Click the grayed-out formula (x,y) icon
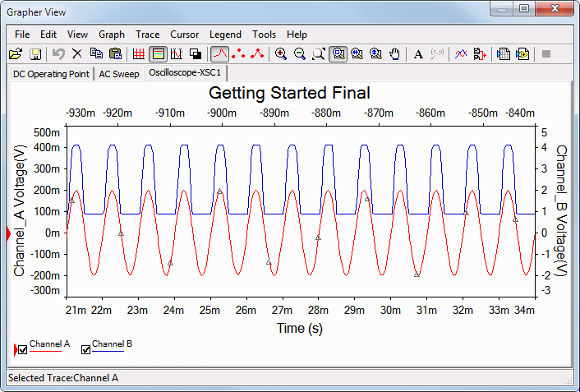Viewport: 580px width, 392px height. click(437, 54)
